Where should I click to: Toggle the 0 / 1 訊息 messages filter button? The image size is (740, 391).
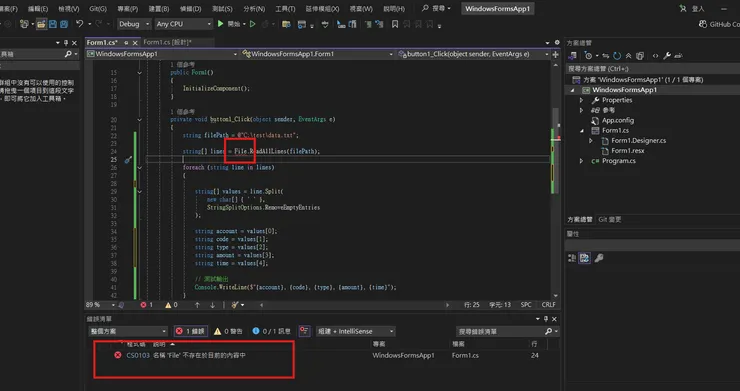click(x=272, y=331)
